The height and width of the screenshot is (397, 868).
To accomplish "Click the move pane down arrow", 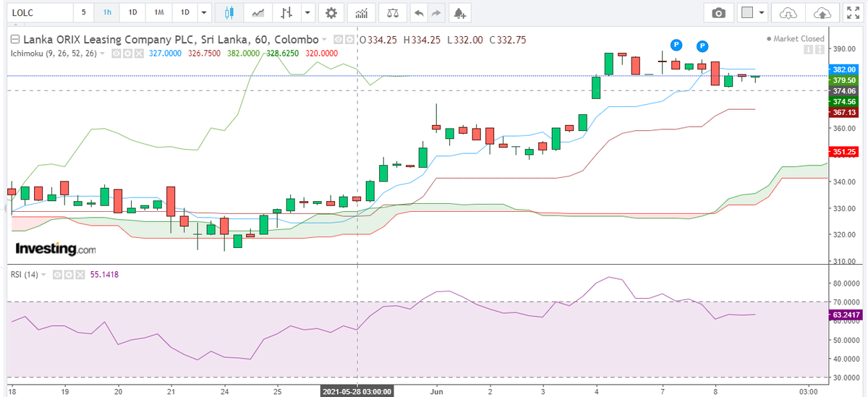I will click(x=809, y=49).
